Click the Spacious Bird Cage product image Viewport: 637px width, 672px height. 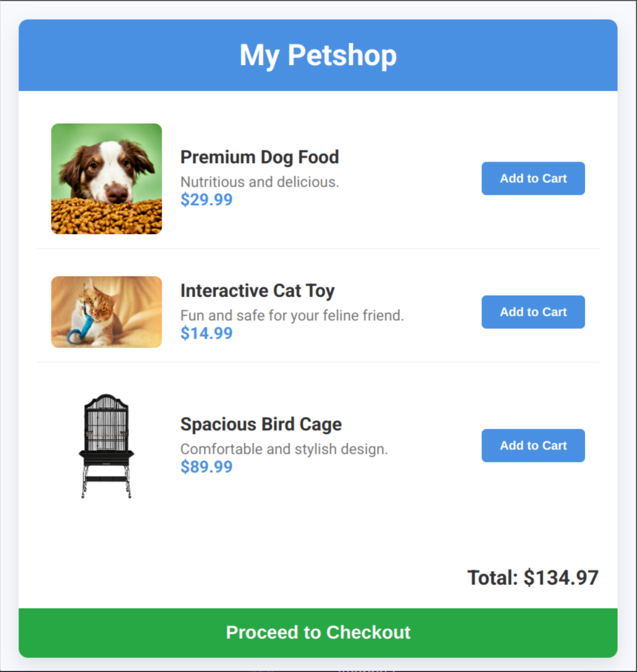[106, 446]
